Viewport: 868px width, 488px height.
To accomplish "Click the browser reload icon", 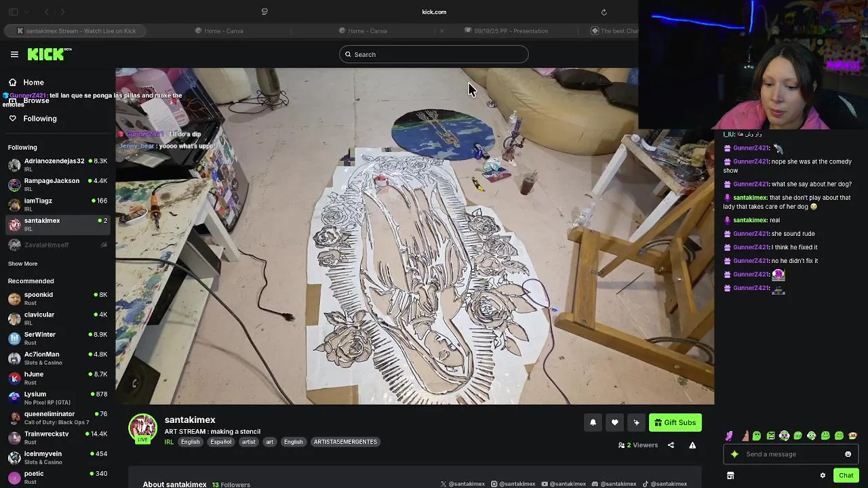I will (x=604, y=12).
